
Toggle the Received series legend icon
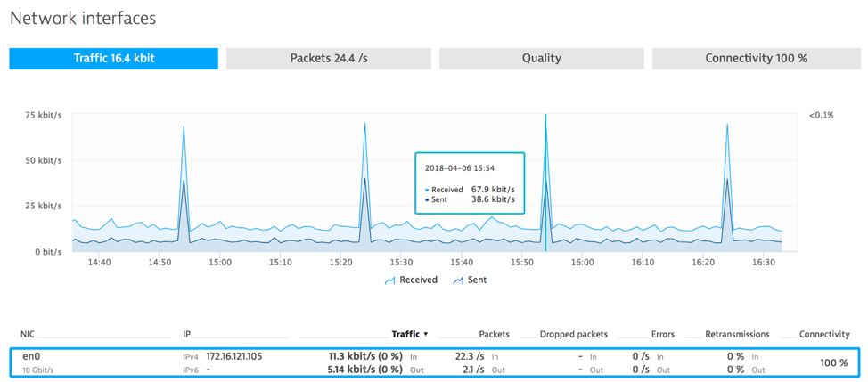[x=389, y=280]
